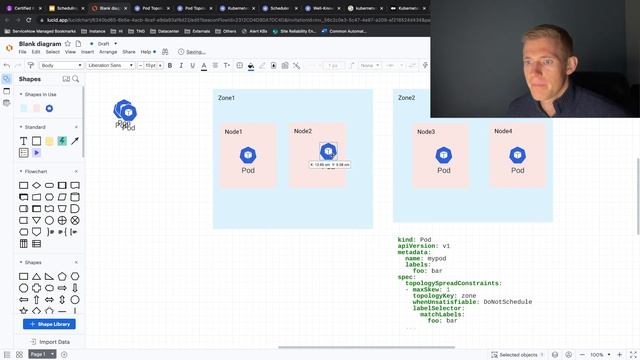Image resolution: width=640 pixels, height=360 pixels.
Task: Open the containers panel sidebar icon
Action: click(x=7, y=91)
